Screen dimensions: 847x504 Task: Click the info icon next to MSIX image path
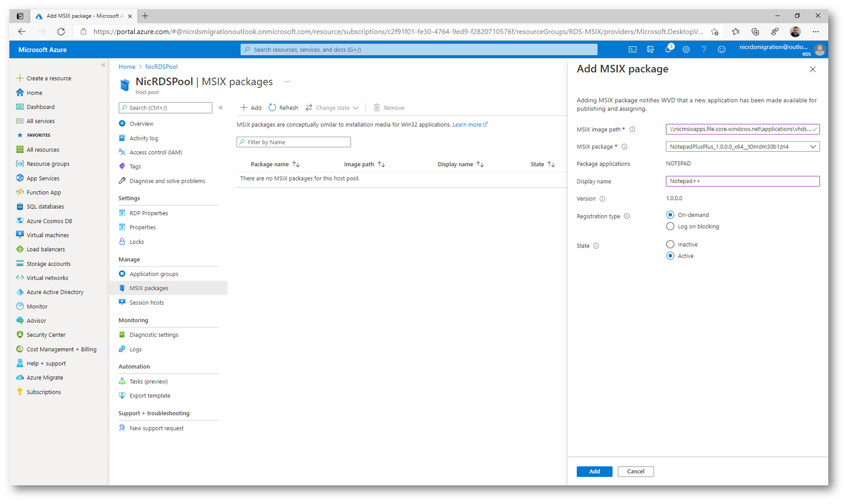(632, 130)
